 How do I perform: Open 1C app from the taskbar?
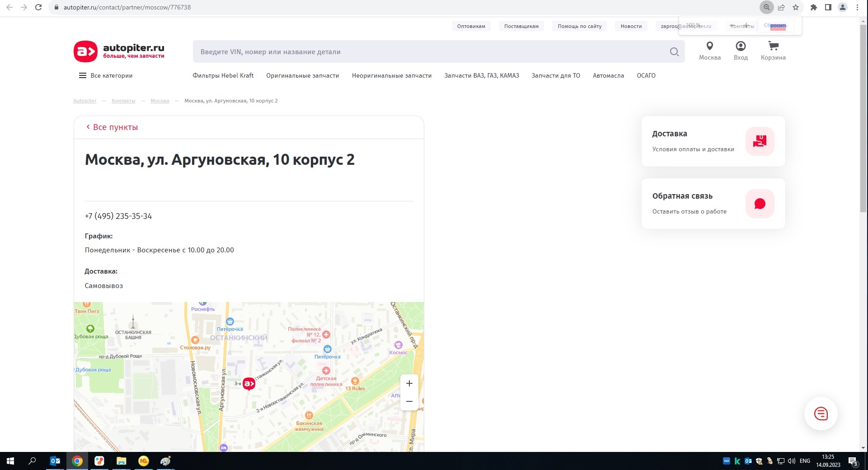(x=143, y=461)
